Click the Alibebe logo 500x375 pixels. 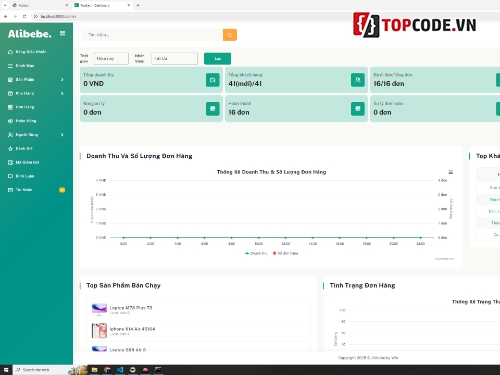(30, 34)
